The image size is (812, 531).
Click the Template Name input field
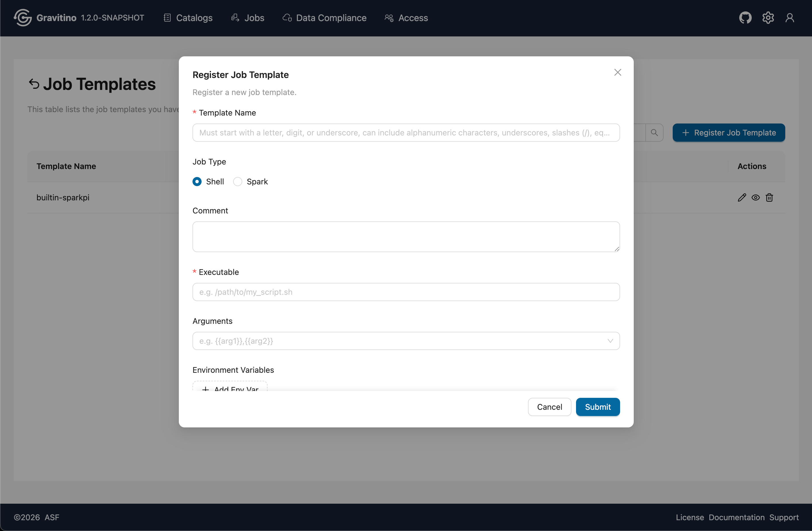[x=406, y=133]
